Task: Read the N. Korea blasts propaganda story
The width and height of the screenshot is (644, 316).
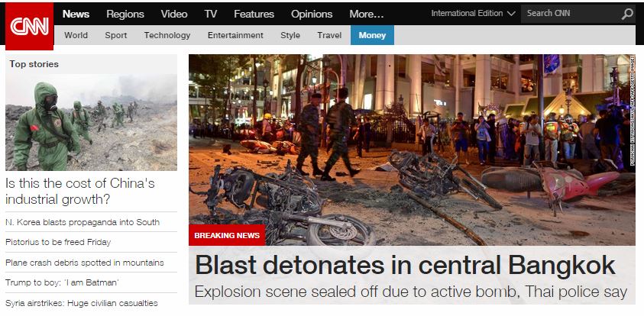Action: tap(83, 222)
